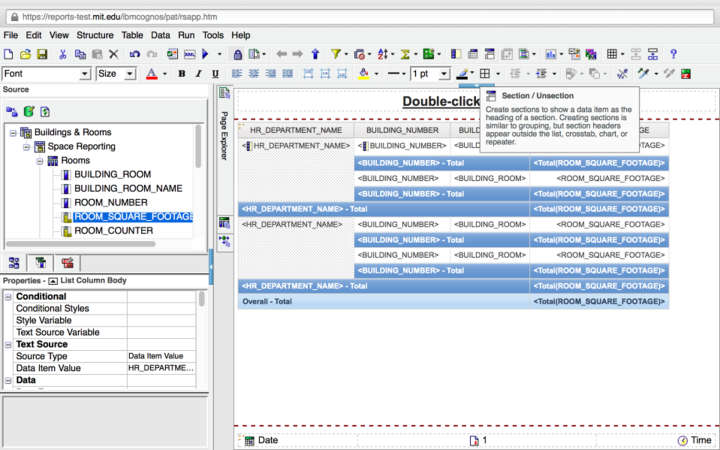Click the Lock page objects icon

tap(238, 54)
